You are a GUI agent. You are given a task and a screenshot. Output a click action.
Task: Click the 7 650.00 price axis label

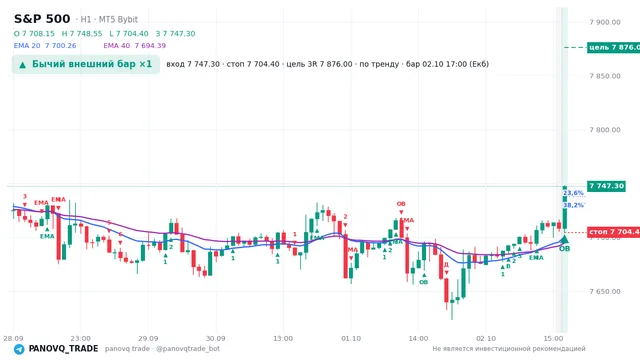tap(605, 291)
